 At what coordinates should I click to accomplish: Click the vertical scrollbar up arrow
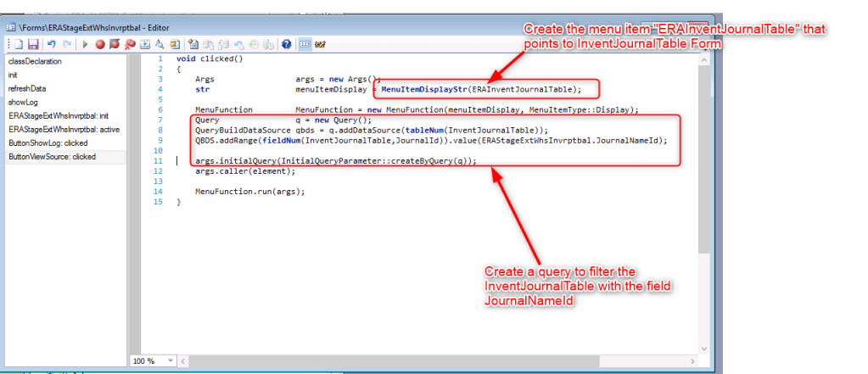point(703,60)
